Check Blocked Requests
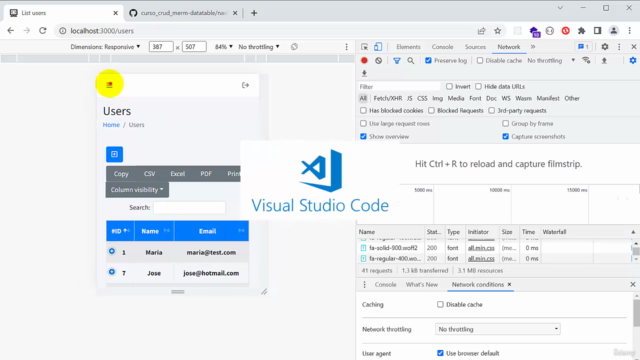The width and height of the screenshot is (640, 360). [431, 111]
